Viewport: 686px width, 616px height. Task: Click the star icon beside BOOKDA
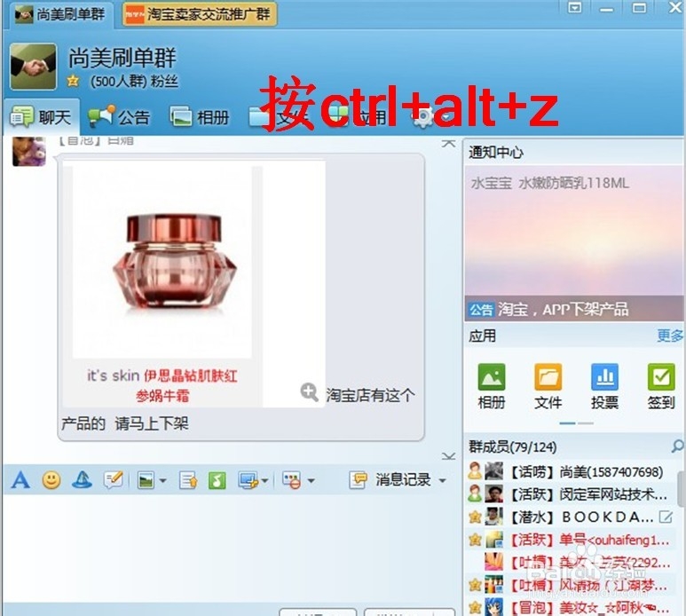point(475,517)
